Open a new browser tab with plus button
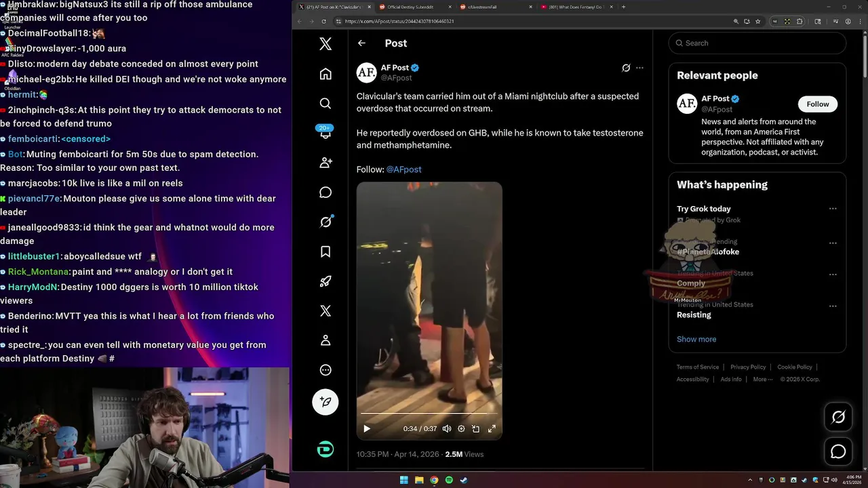Viewport: 868px width, 488px height. [623, 7]
